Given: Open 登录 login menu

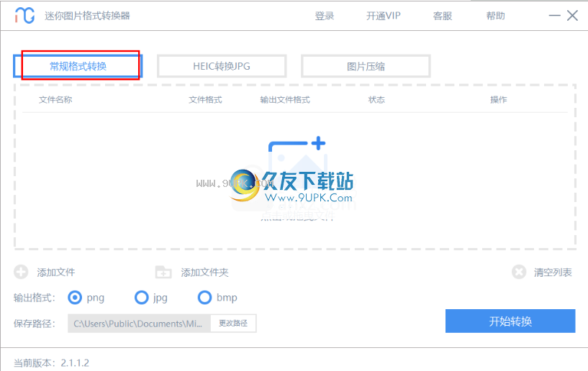Looking at the screenshot, I should pos(325,16).
